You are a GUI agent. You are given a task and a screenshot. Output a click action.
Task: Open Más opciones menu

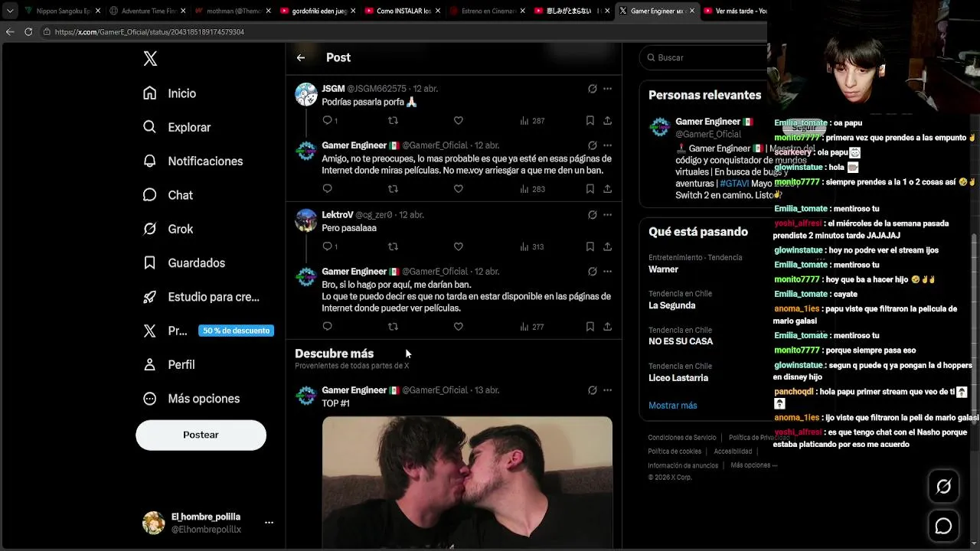coord(192,399)
